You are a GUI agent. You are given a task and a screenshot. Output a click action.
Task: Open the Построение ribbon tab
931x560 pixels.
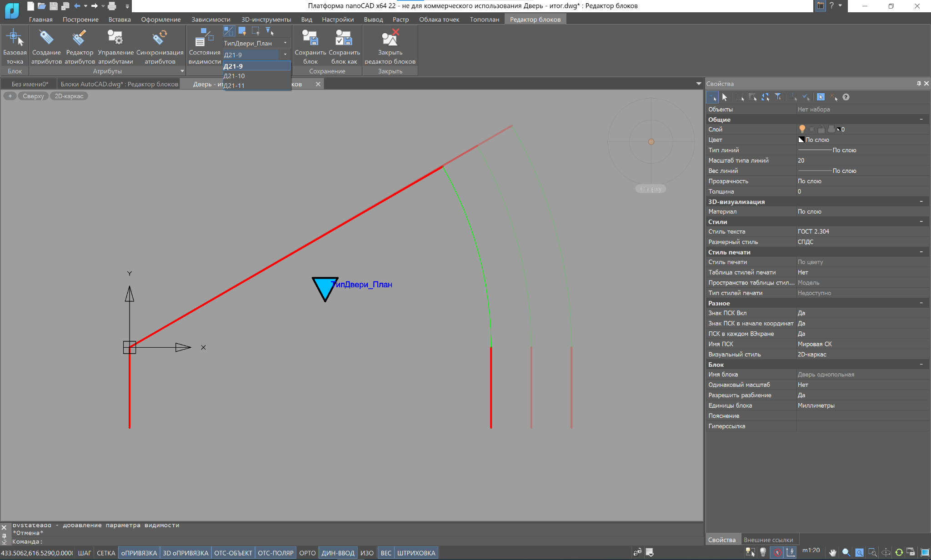point(80,20)
